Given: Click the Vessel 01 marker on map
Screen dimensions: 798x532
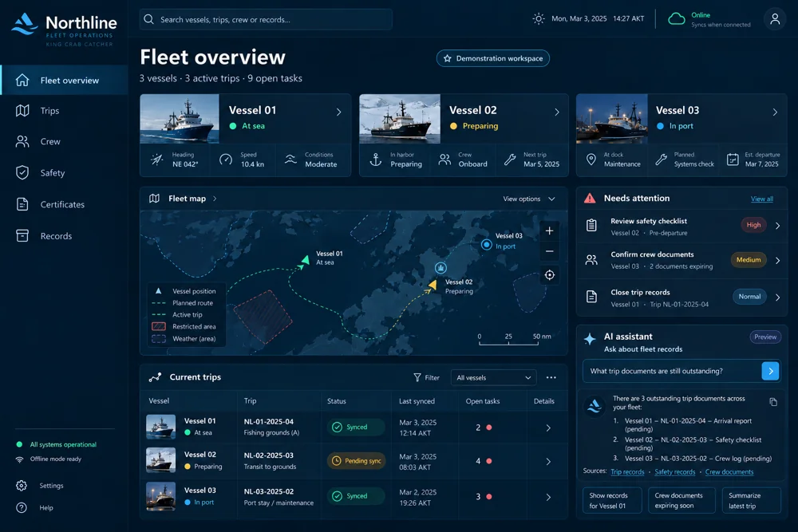Looking at the screenshot, I should point(305,260).
